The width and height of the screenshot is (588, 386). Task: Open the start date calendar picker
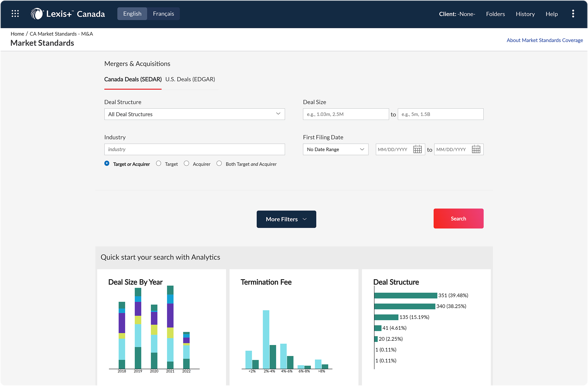(417, 149)
